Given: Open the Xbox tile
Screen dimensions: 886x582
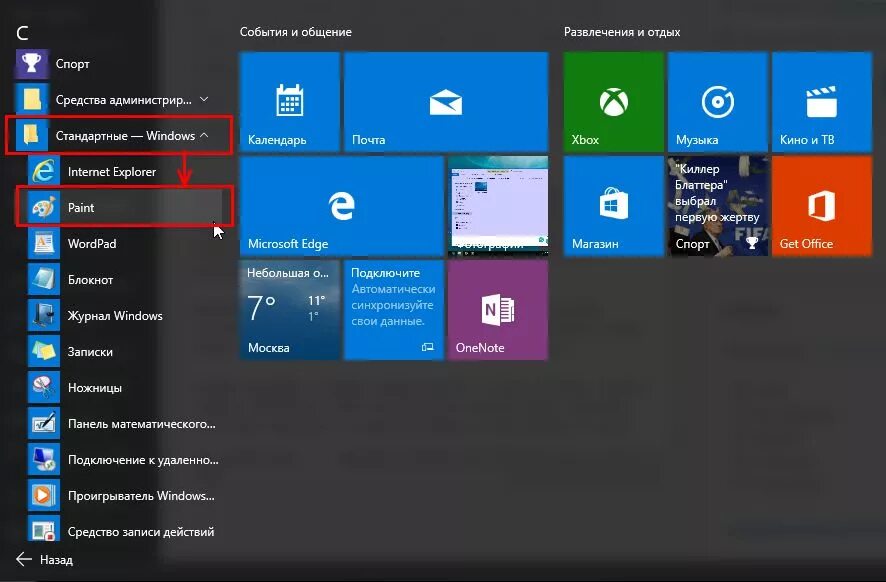Looking at the screenshot, I should pyautogui.click(x=614, y=102).
